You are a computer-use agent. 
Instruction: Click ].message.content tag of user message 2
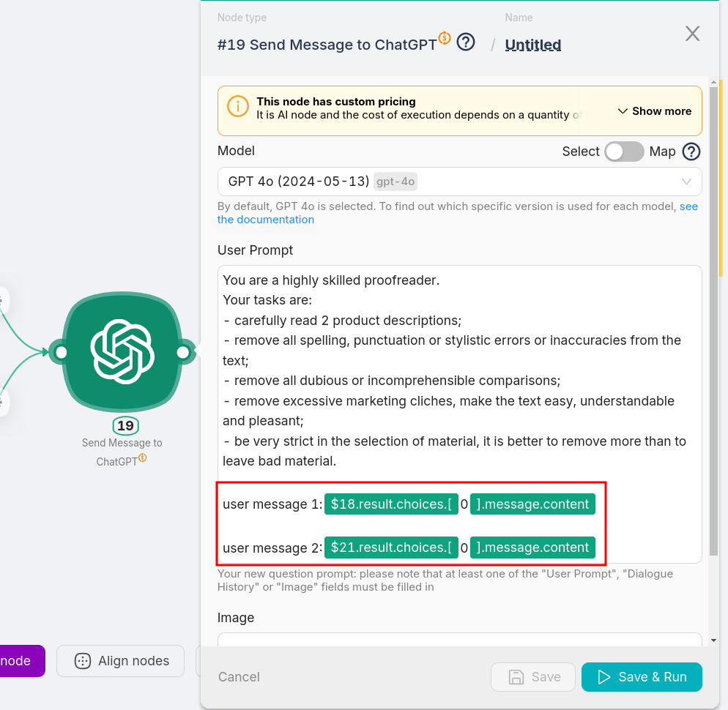tap(532, 547)
